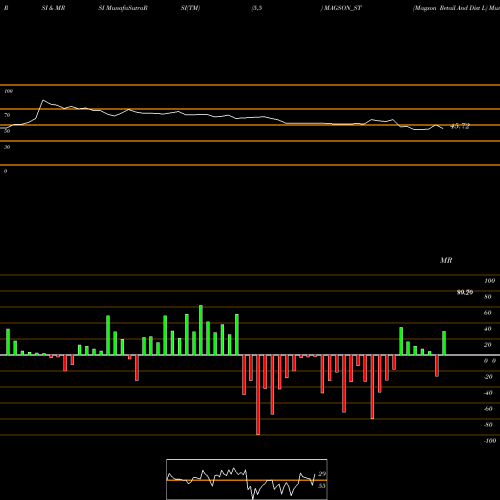Click the -60 label on MR axis
Screen dimensions: 500x500
tap(488, 409)
